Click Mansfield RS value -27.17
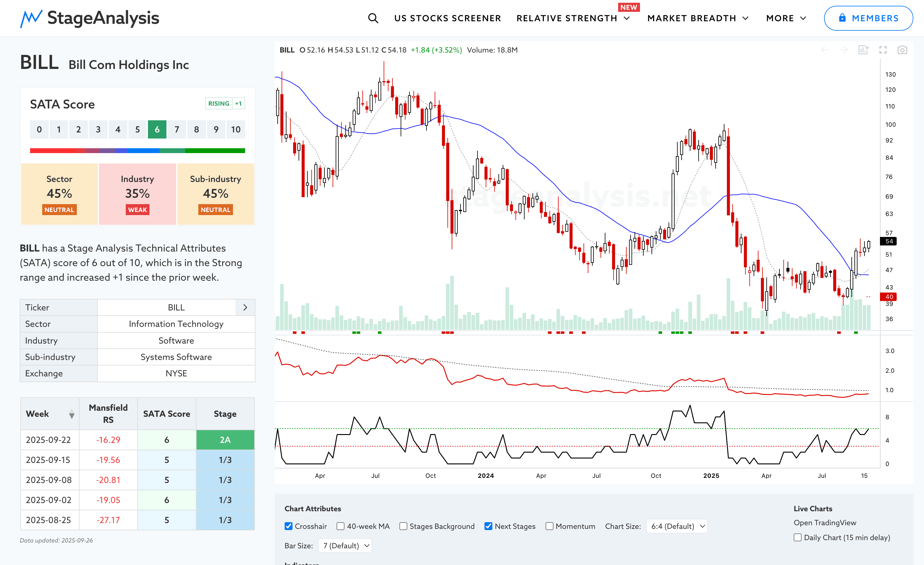Screen dimensions: 924x565 [x=108, y=520]
